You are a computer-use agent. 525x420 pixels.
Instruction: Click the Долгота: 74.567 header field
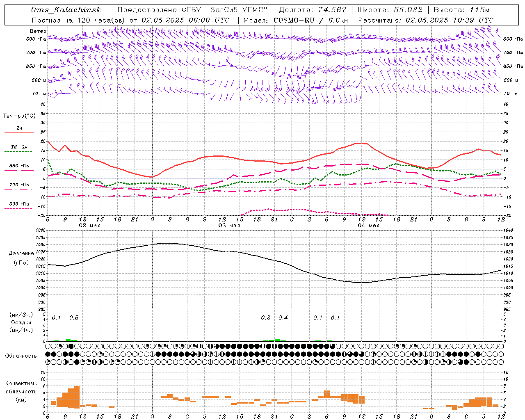[x=313, y=10]
